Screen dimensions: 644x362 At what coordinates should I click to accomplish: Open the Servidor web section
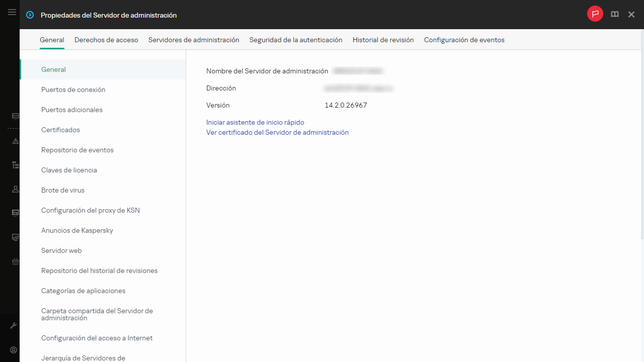click(61, 250)
